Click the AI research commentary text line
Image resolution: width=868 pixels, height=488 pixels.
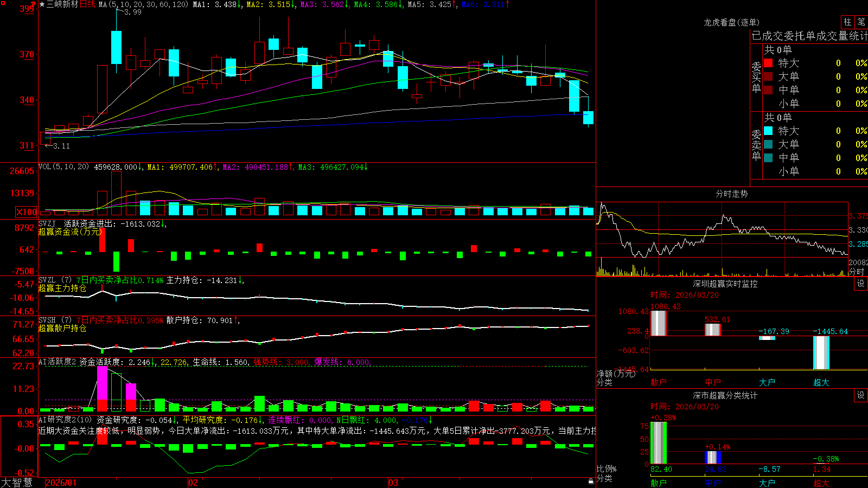[317, 431]
